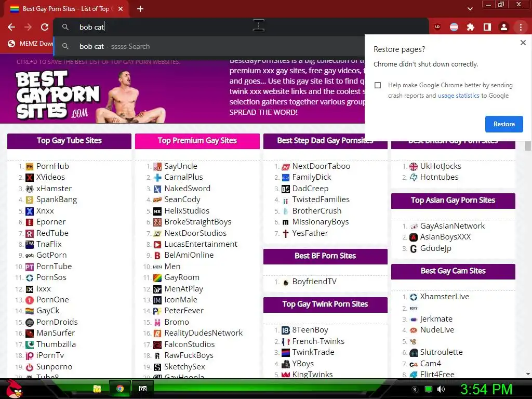Click the forward navigation arrow
532x399 pixels.
(x=28, y=27)
